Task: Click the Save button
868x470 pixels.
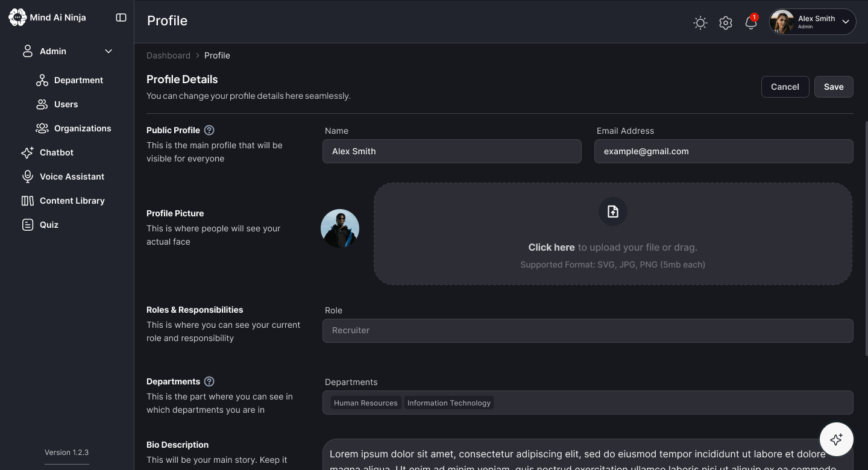Action: tap(834, 87)
